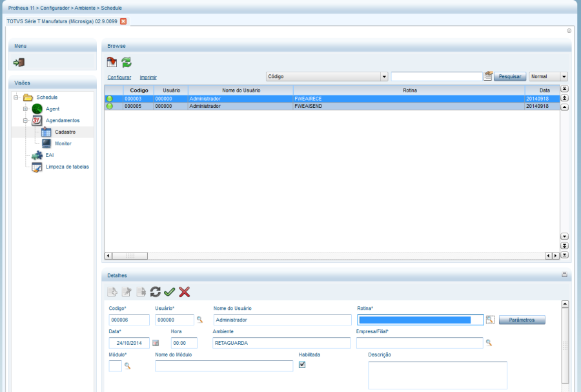Viewport: 581px width, 392px height.
Task: Click the Browse vertical scroll up arrow
Action: coord(564,107)
